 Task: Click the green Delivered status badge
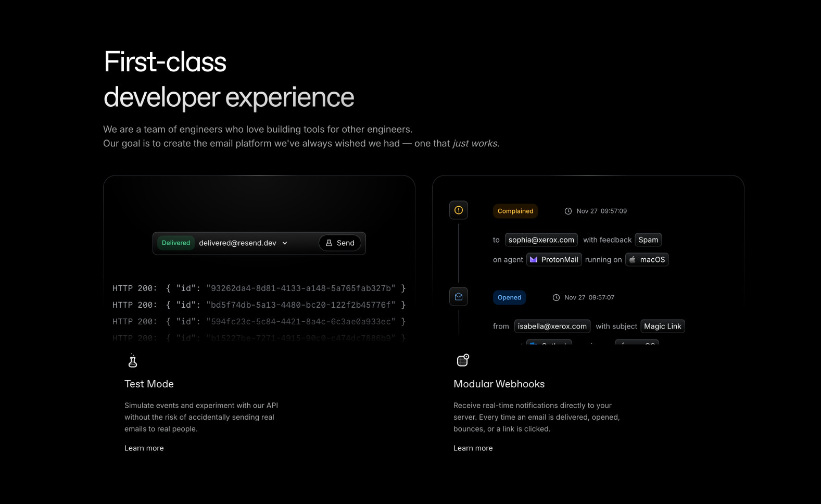coord(176,243)
